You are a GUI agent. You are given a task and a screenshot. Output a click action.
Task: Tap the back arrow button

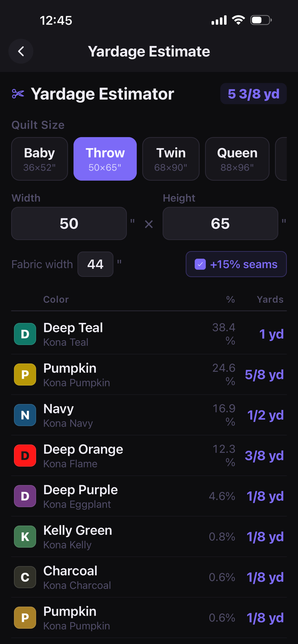(21, 51)
